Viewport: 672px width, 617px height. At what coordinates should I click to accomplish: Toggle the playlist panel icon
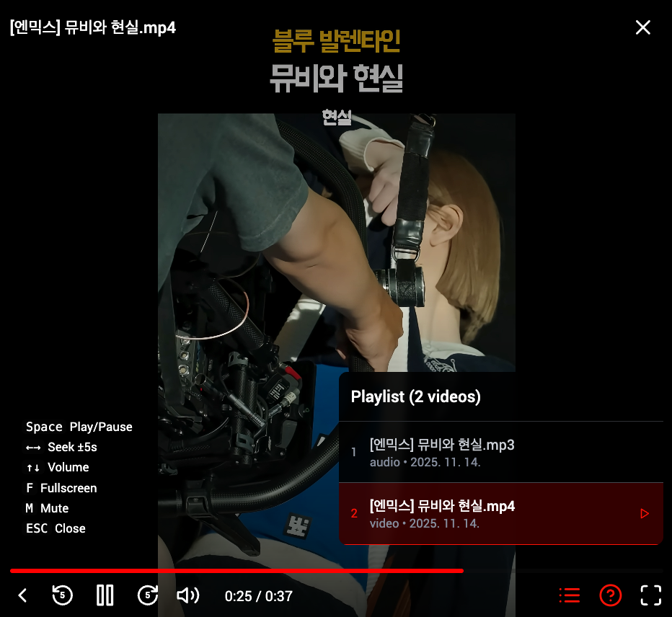[569, 595]
